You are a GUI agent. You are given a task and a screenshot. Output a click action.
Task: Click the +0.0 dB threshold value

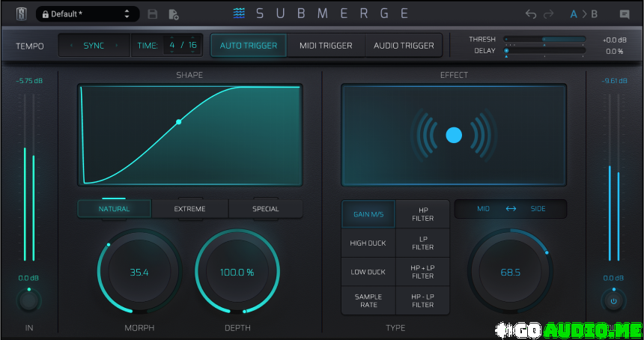coord(615,40)
